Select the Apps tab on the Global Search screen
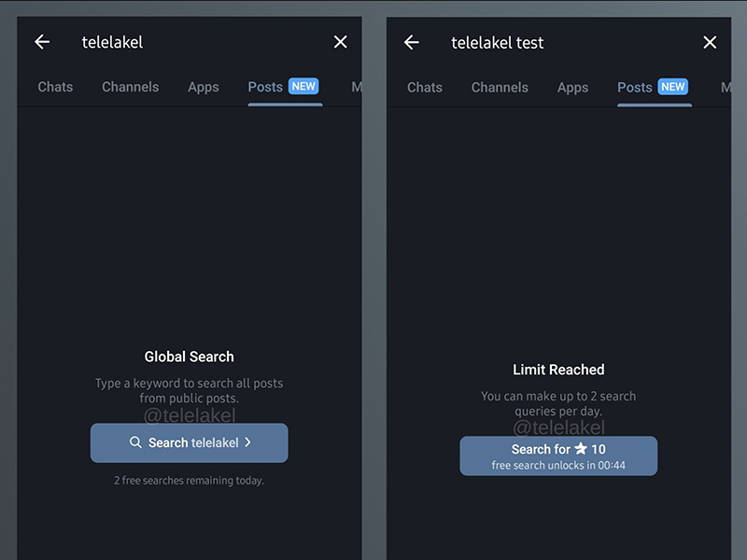This screenshot has width=747, height=560. click(x=203, y=87)
